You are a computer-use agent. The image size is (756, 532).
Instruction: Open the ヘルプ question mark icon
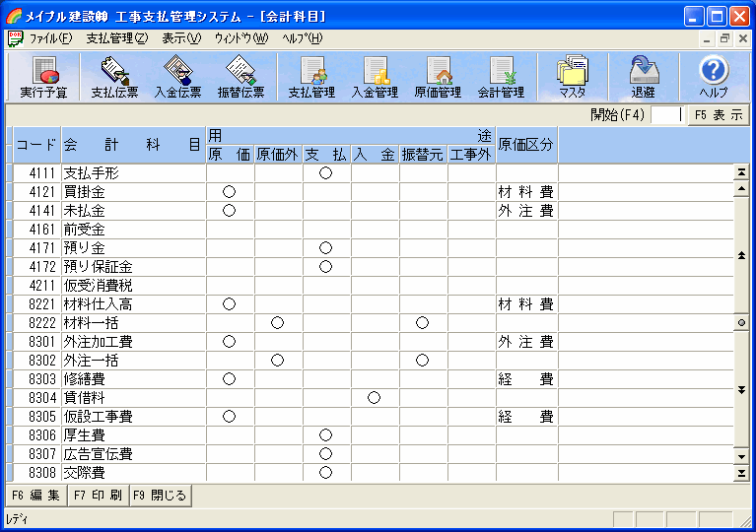pyautogui.click(x=713, y=77)
